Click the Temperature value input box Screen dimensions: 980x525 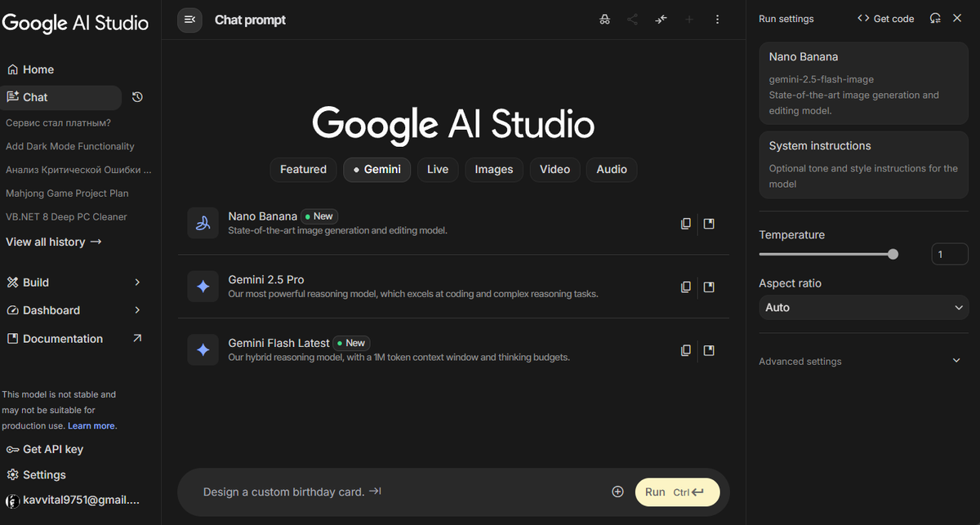[950, 255]
